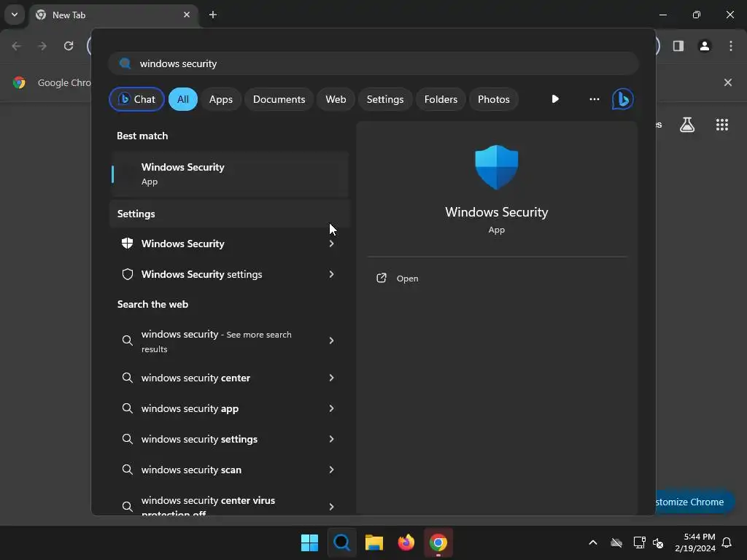Open File Explorer from the taskbar
Viewport: 747px width, 560px height.
click(374, 542)
